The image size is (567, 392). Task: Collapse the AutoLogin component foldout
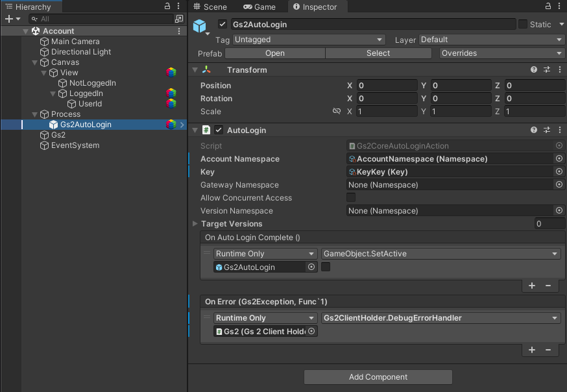[195, 130]
